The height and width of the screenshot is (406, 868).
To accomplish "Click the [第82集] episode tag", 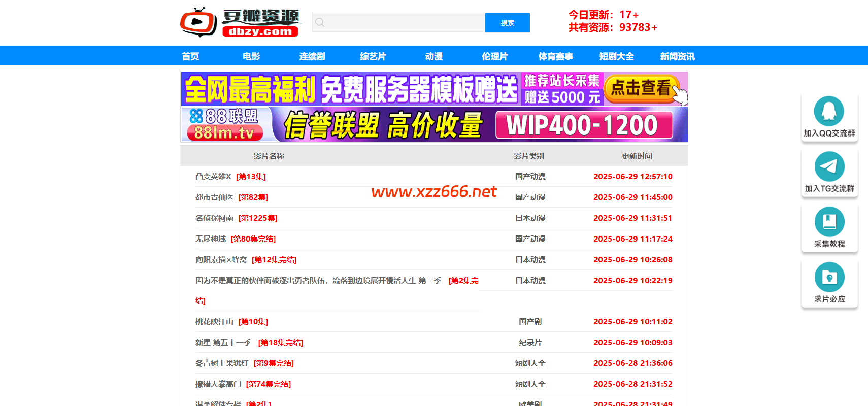I will coord(253,197).
